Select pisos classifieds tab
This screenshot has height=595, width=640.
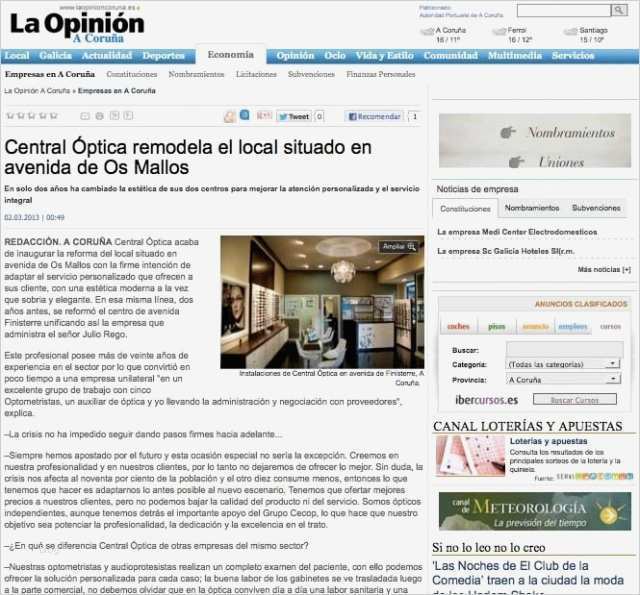tap(496, 326)
